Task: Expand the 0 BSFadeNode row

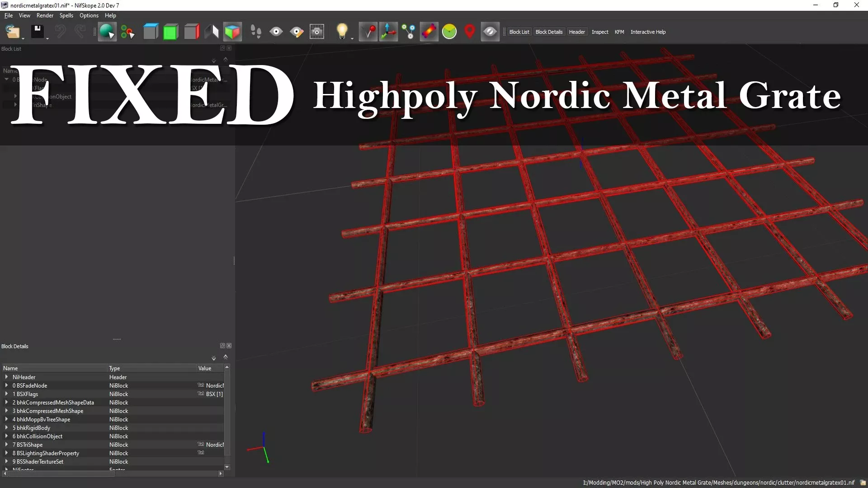Action: [6, 385]
